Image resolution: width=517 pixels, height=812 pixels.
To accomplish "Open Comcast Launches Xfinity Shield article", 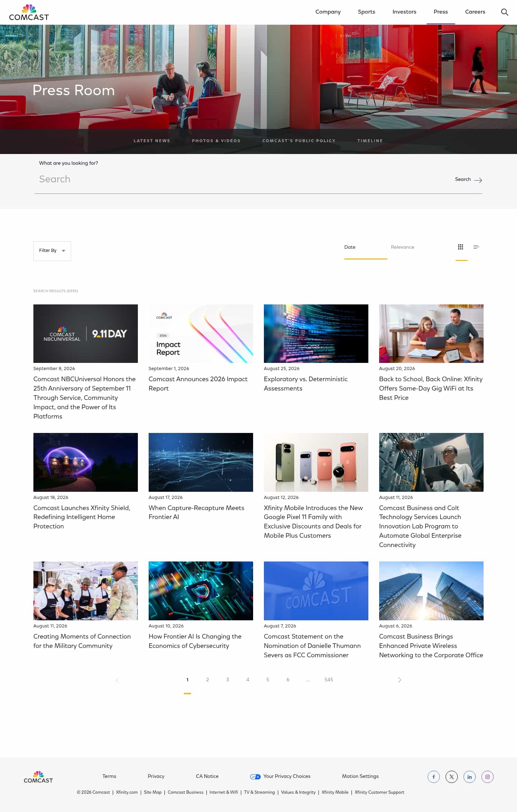I will tap(82, 517).
